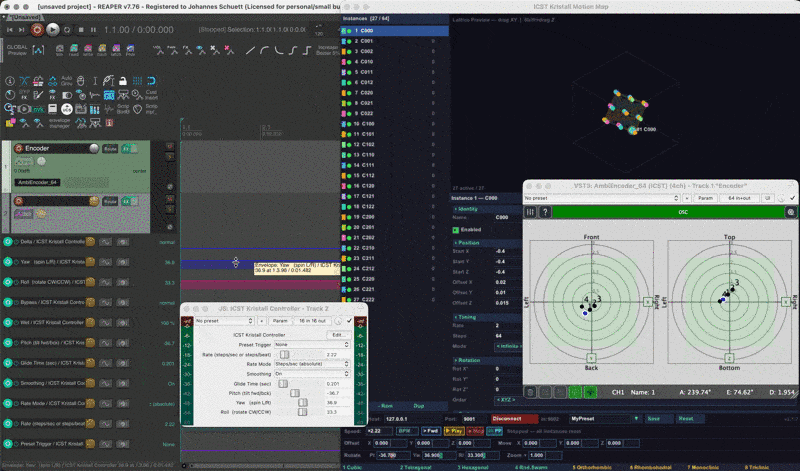This screenshot has height=471, width=800.
Task: Toggle the grid lines icon in REAPER toolbar
Action: [x=137, y=81]
